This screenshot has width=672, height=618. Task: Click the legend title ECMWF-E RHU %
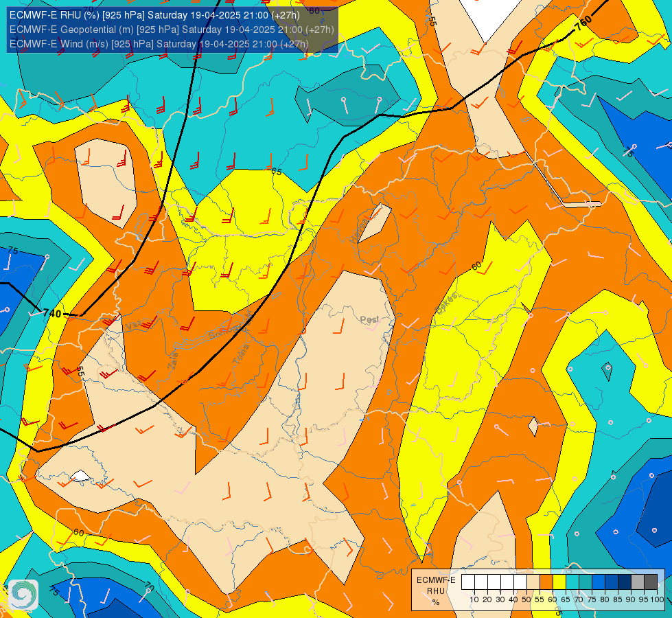(x=436, y=591)
